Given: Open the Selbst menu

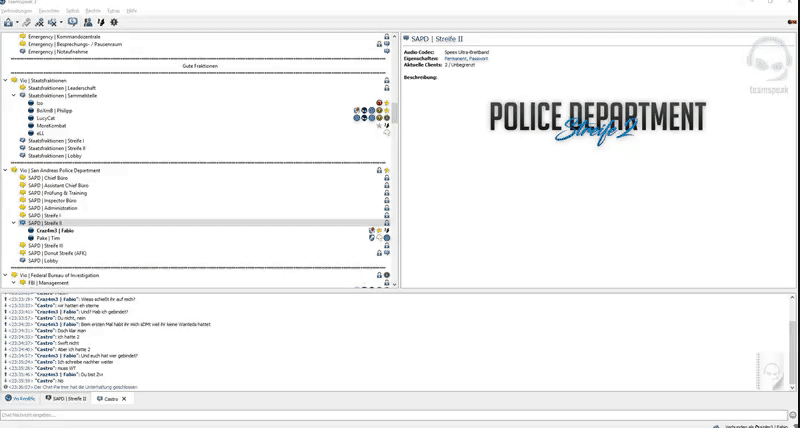Looking at the screenshot, I should point(73,11).
